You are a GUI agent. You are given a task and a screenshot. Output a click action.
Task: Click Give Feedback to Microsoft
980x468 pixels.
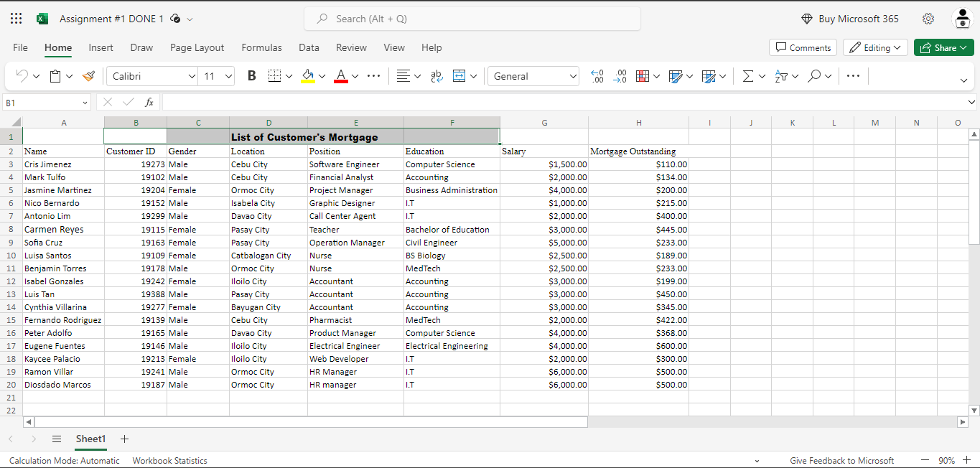[842, 461]
